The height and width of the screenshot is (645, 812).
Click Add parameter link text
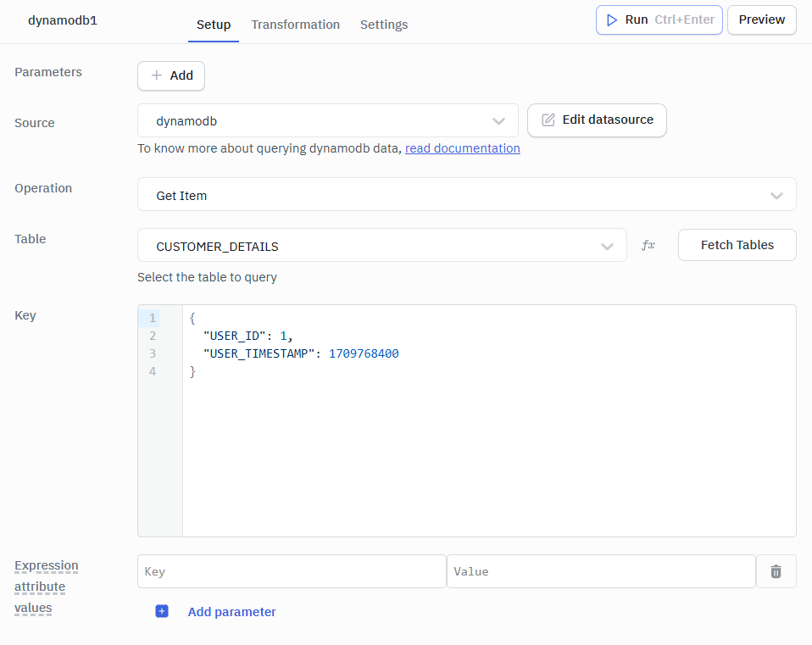(231, 612)
